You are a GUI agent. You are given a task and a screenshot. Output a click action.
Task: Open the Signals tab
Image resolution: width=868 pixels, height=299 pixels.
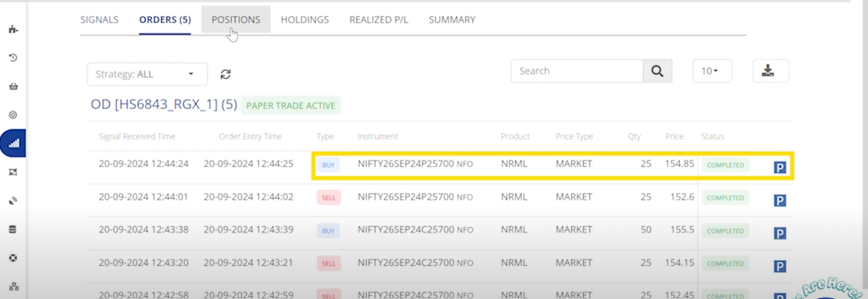(x=99, y=20)
